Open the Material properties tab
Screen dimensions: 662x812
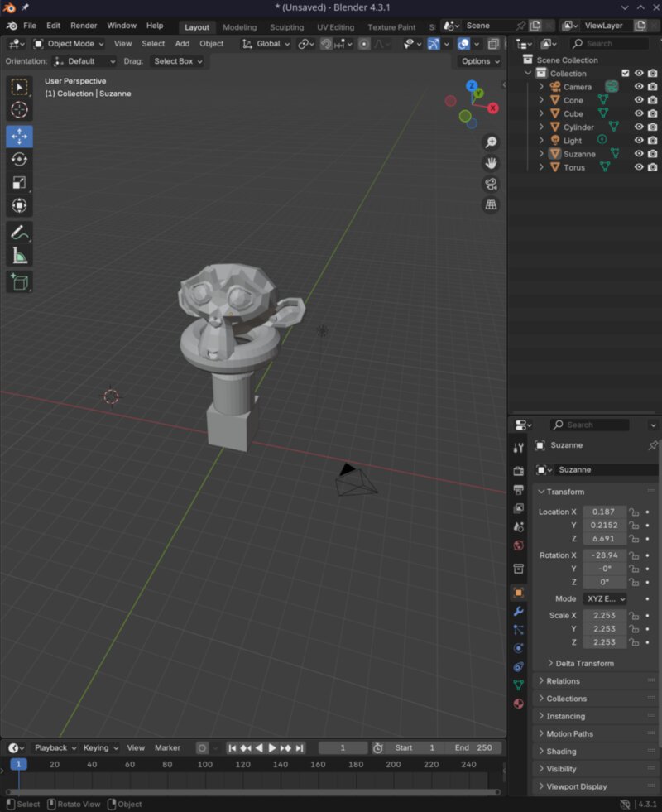coord(519,704)
